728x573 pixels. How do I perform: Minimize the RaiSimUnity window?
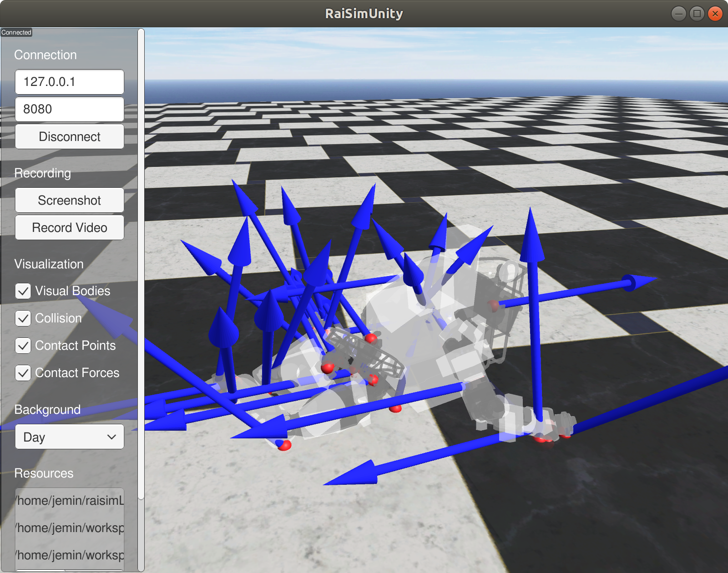[x=678, y=14]
